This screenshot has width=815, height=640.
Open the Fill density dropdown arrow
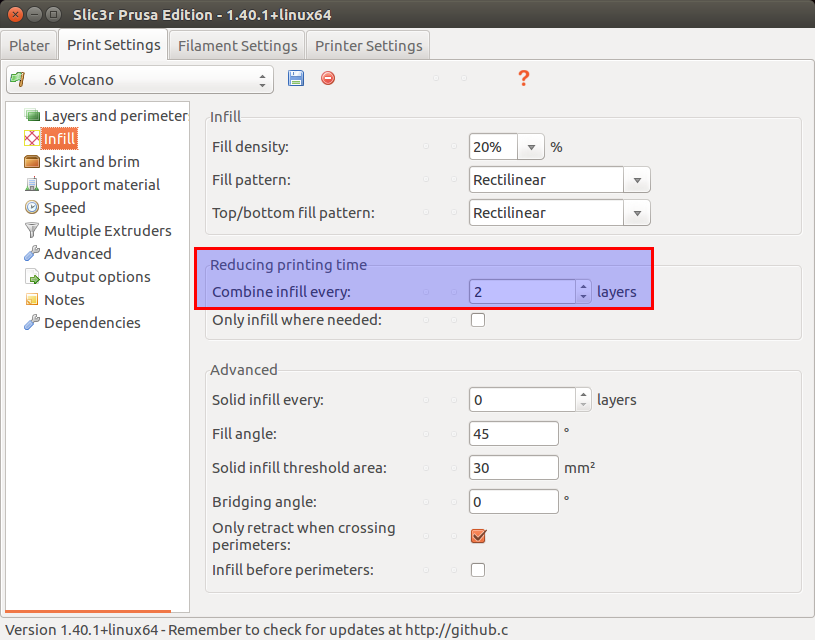531,147
